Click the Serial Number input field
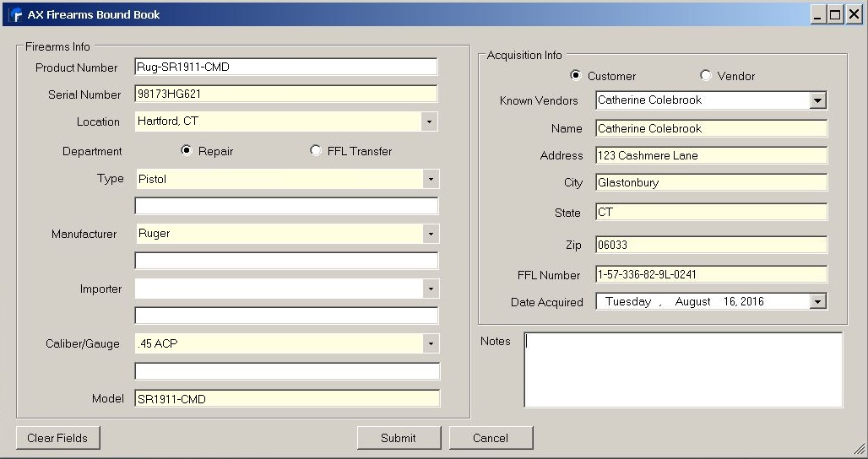The image size is (868, 459). [x=286, y=94]
